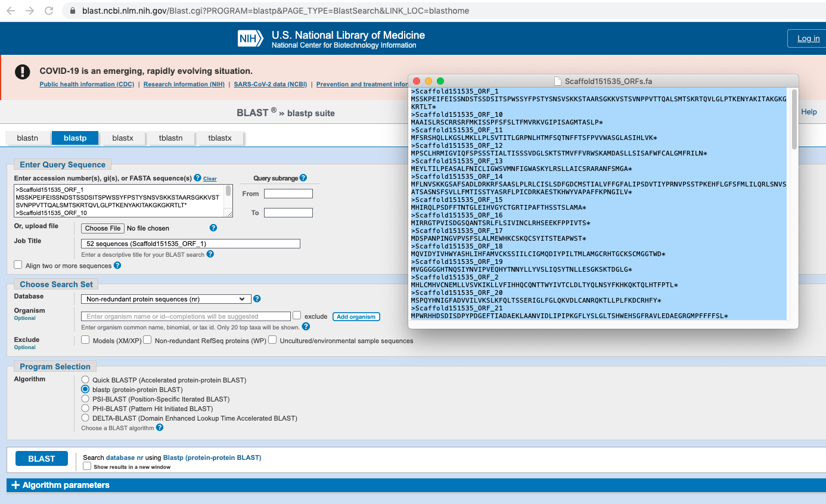Enable Align two or more sequences checkbox
Image resolution: width=826 pixels, height=504 pixels.
pyautogui.click(x=18, y=265)
